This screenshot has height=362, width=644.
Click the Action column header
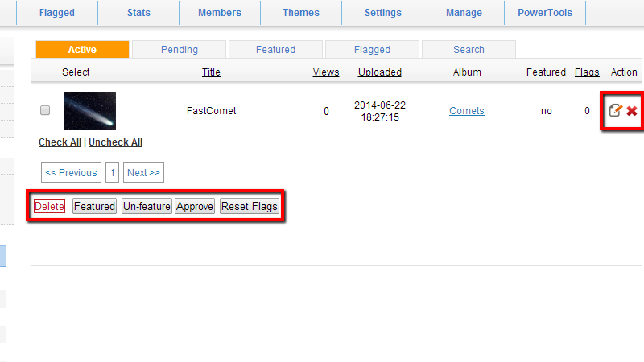[624, 72]
